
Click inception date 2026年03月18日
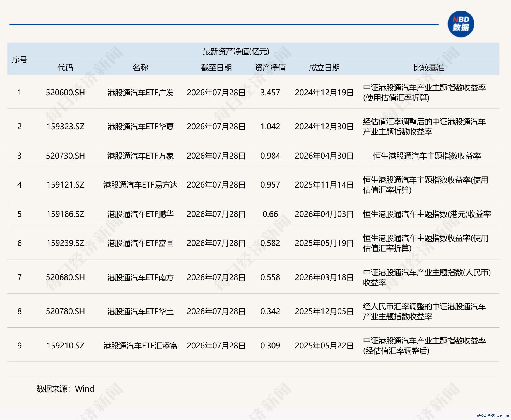coord(324,277)
